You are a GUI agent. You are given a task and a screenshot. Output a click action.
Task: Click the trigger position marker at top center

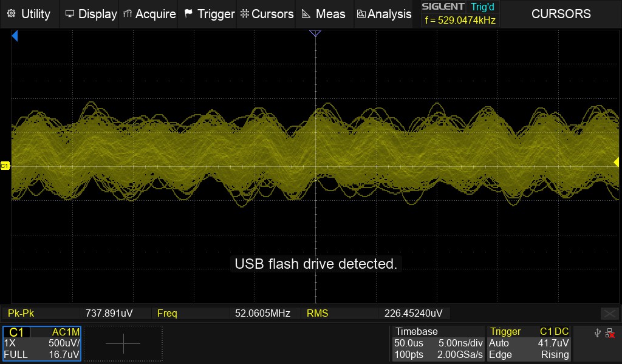[x=315, y=34]
